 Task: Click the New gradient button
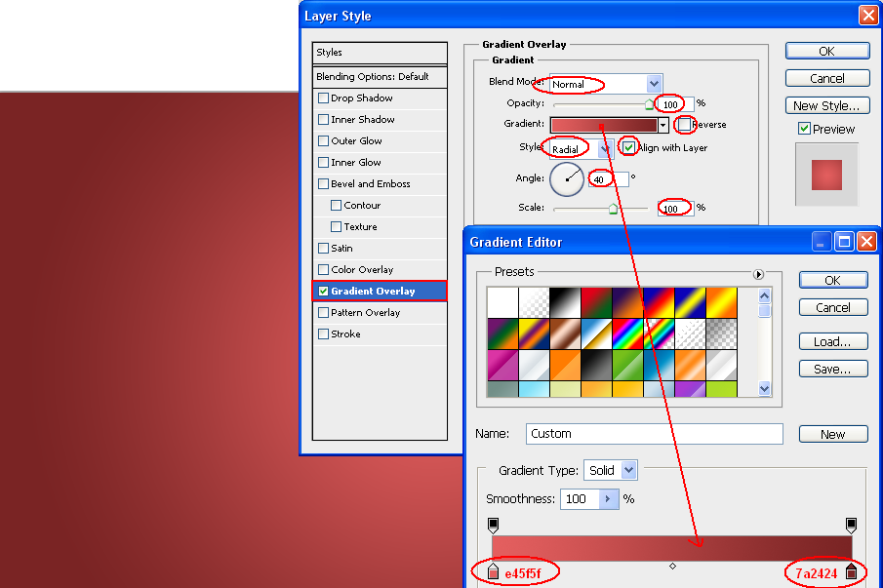point(833,434)
